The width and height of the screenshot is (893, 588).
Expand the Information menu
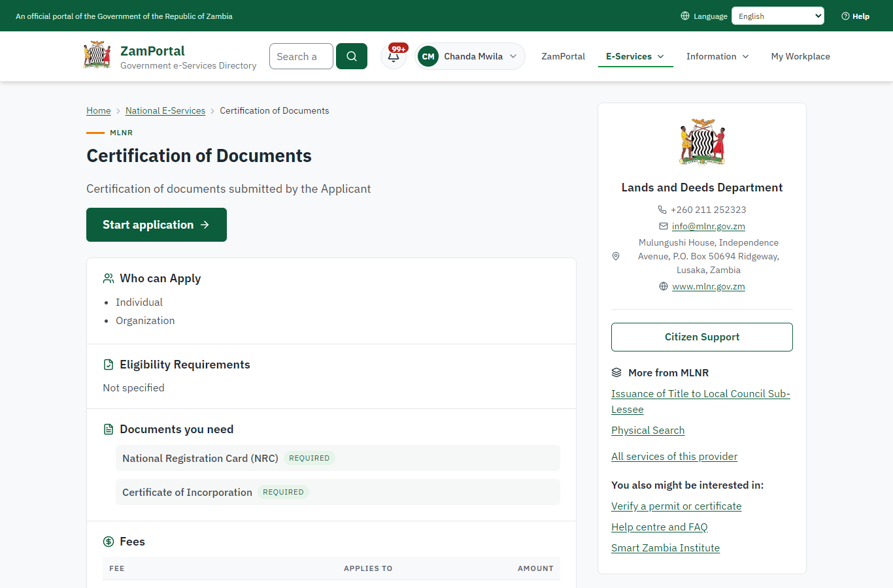(718, 56)
